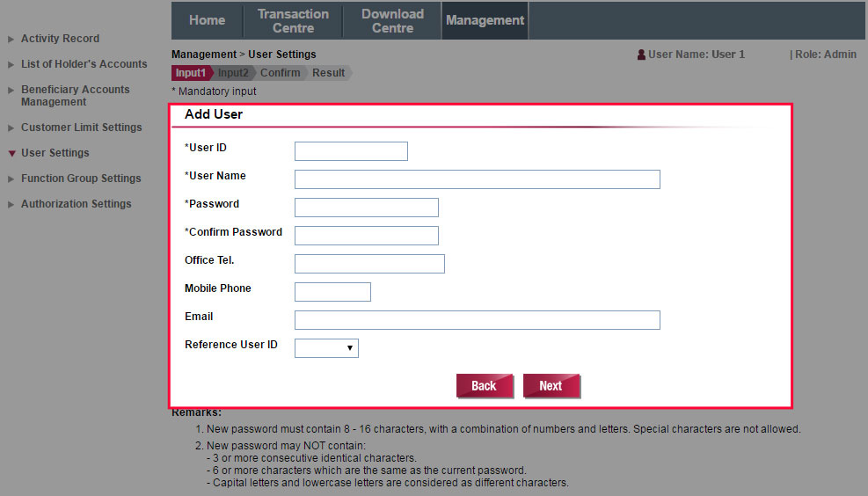Click the Input2 step indicator
The image size is (868, 496).
click(233, 73)
